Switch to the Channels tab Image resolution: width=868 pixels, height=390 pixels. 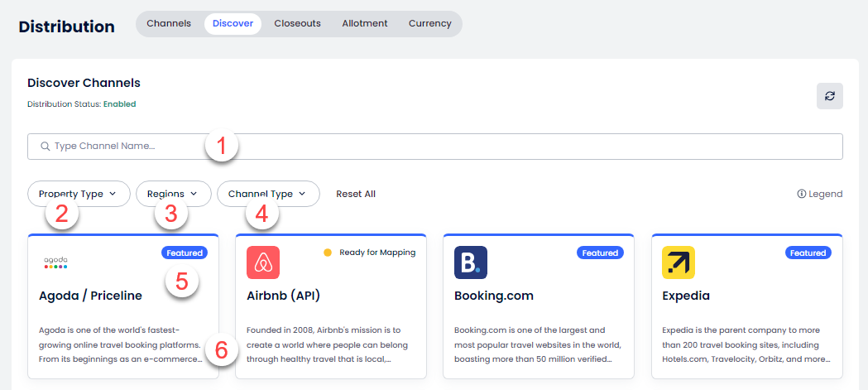coord(169,23)
